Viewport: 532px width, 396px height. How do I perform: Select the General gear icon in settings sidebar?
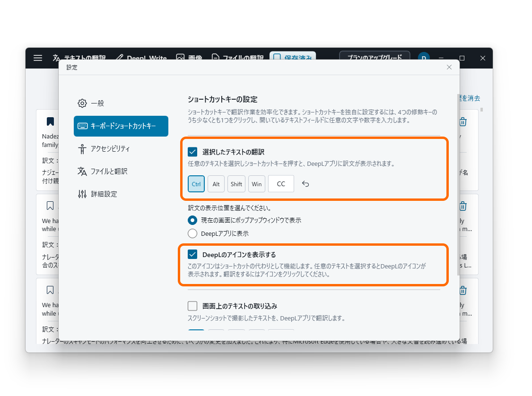81,103
